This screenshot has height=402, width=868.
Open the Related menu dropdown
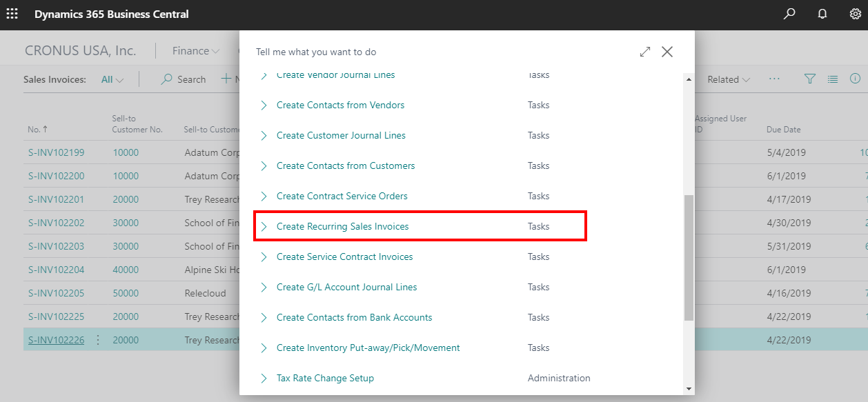[x=729, y=79]
